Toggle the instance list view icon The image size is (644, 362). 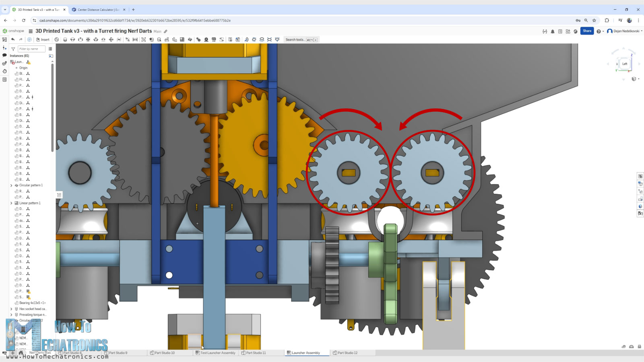pos(50,49)
